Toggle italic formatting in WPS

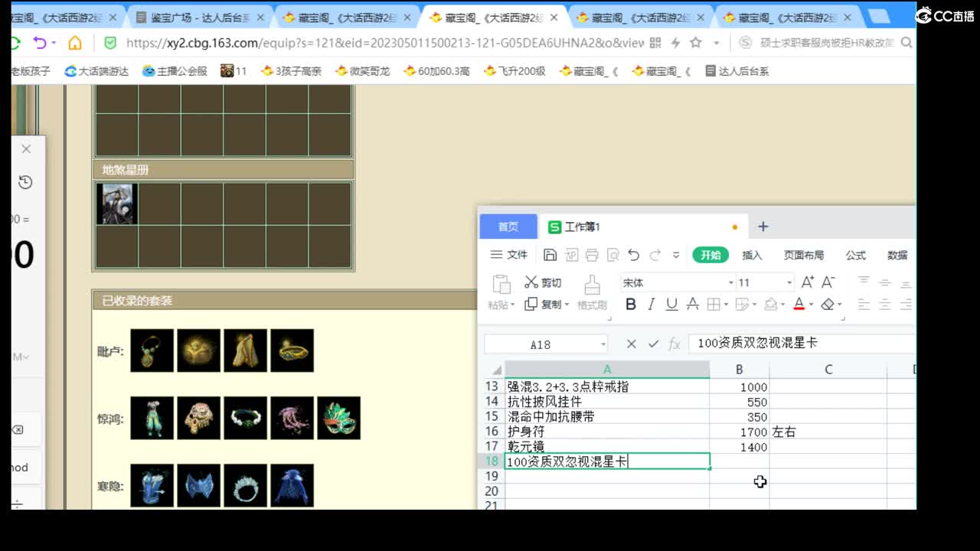tap(651, 305)
